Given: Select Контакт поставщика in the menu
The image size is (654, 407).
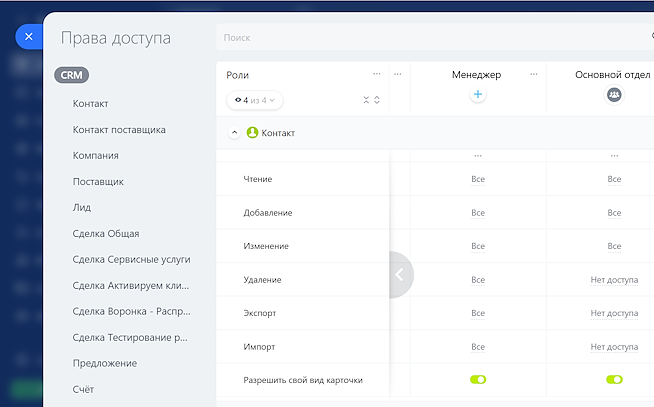Looking at the screenshot, I should tap(119, 130).
